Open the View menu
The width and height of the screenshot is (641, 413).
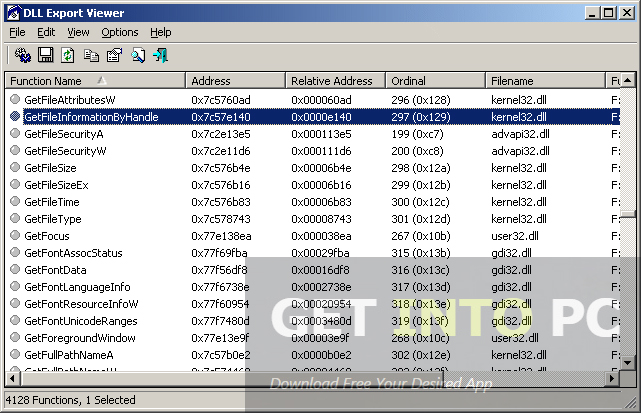[78, 32]
